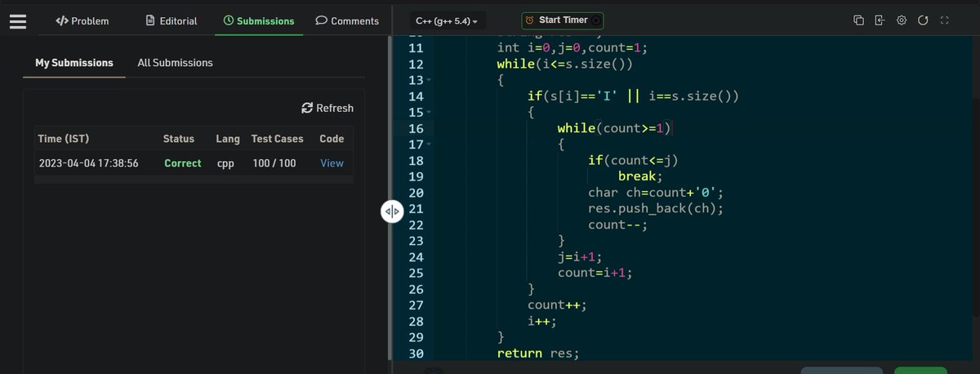Place cursor on 'return res;' line
Screen dimensions: 980x374
point(538,353)
